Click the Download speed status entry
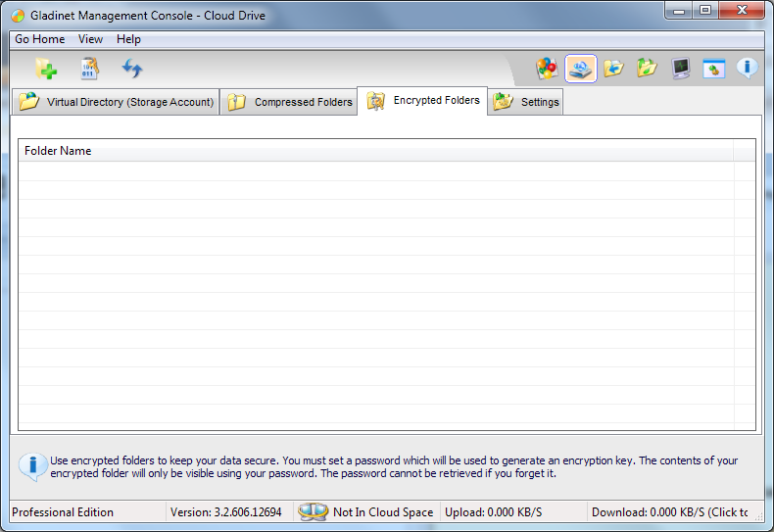This screenshot has width=774, height=532. point(670,512)
